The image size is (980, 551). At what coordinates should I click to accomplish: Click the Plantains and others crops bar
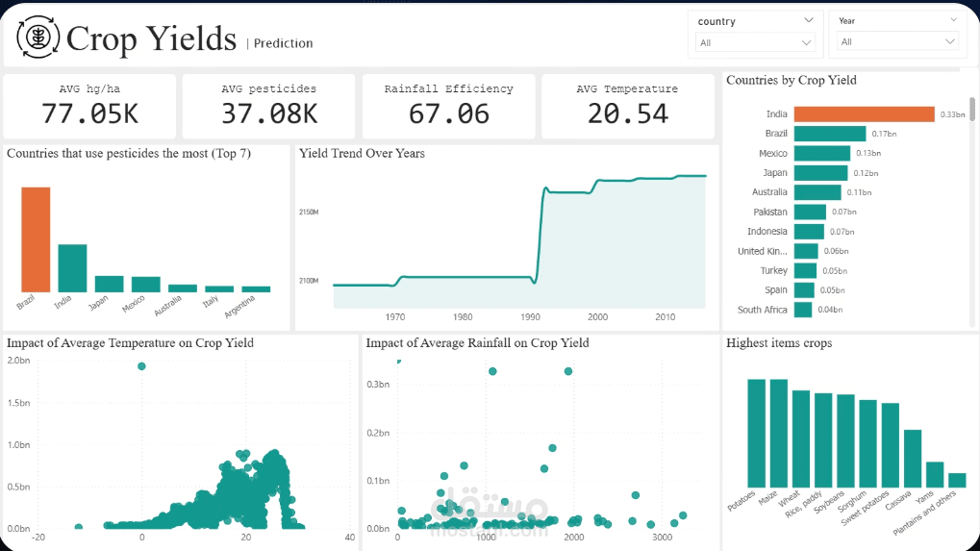click(x=957, y=481)
